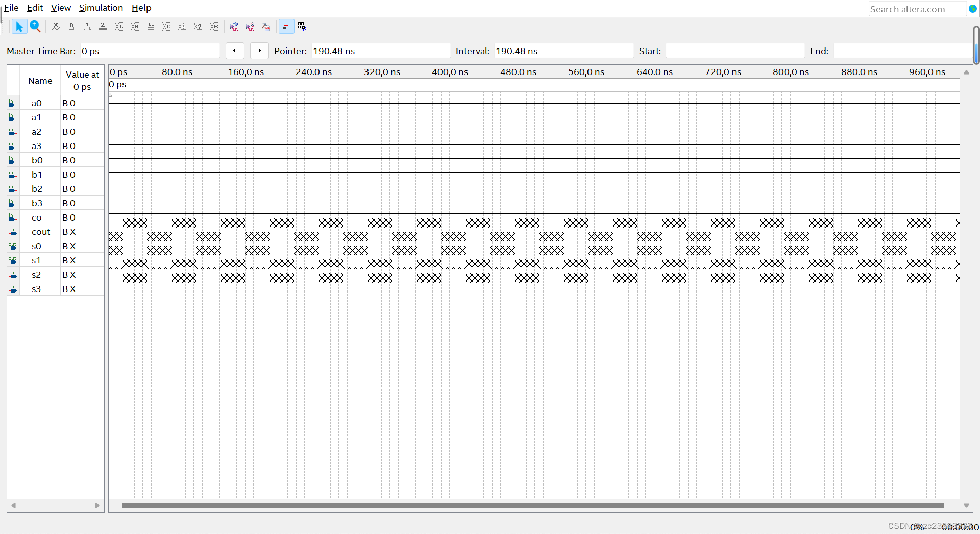Image resolution: width=980 pixels, height=534 pixels.
Task: Click output pin icon beside cout
Action: [13, 232]
